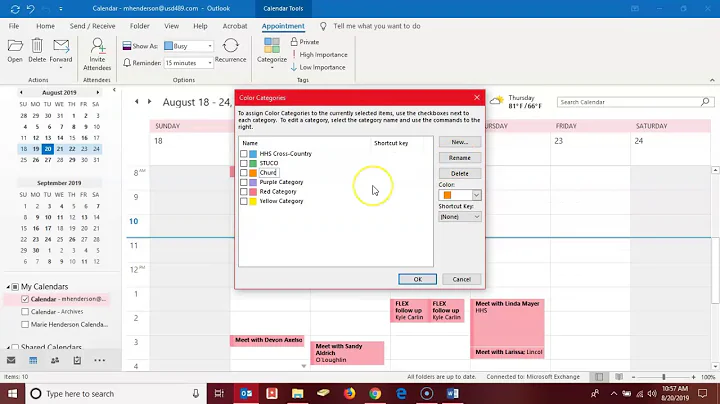This screenshot has height=404, width=720.
Task: Open the Folder ribbon tab
Action: click(x=140, y=26)
